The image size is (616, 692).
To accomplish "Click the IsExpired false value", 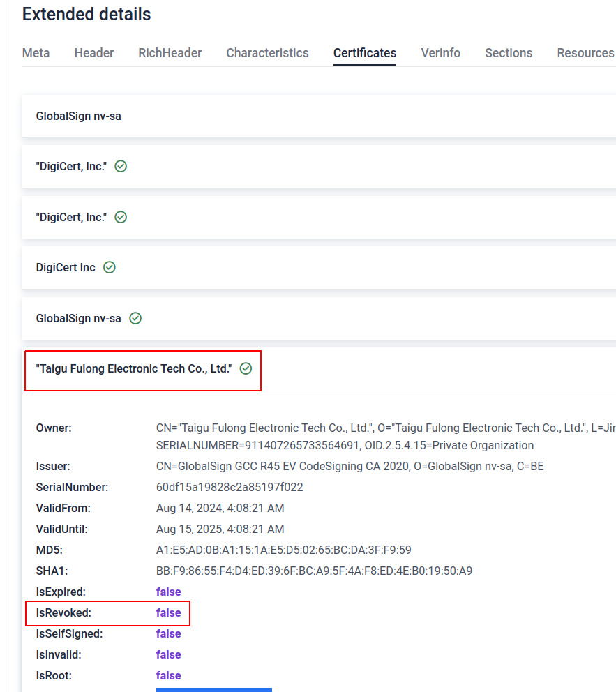I will pos(169,592).
